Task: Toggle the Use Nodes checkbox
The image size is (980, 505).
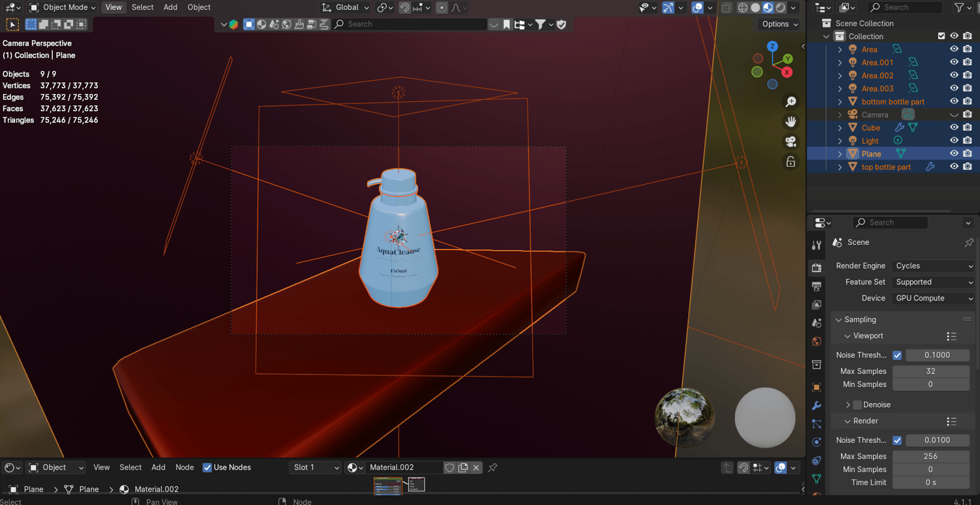Action: coord(207,468)
